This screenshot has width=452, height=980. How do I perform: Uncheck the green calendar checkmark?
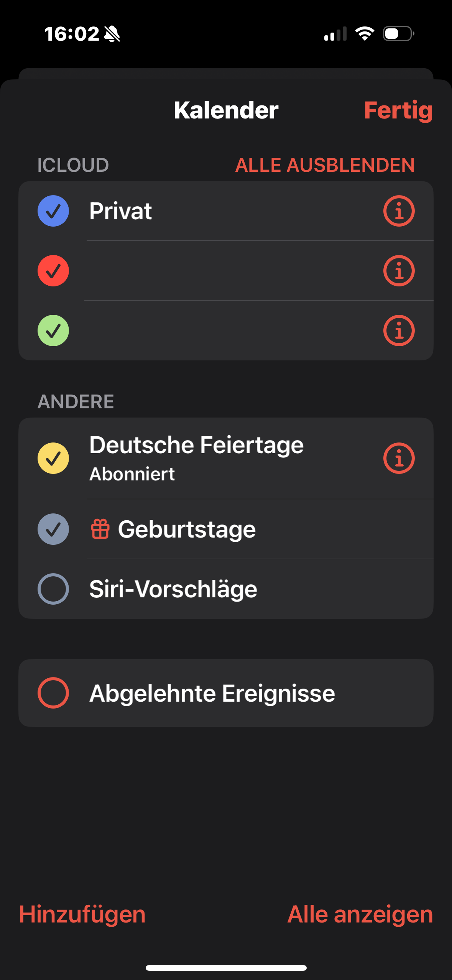[53, 331]
